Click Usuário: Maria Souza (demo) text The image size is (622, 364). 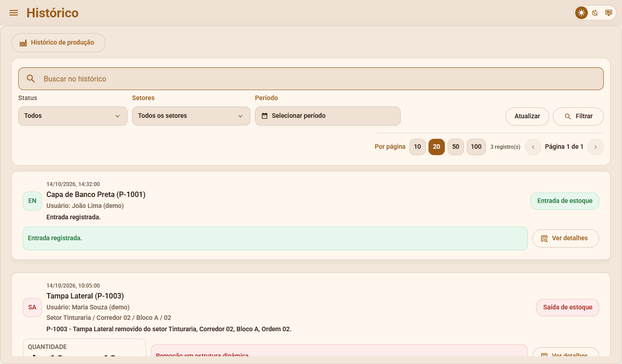pyautogui.click(x=88, y=307)
